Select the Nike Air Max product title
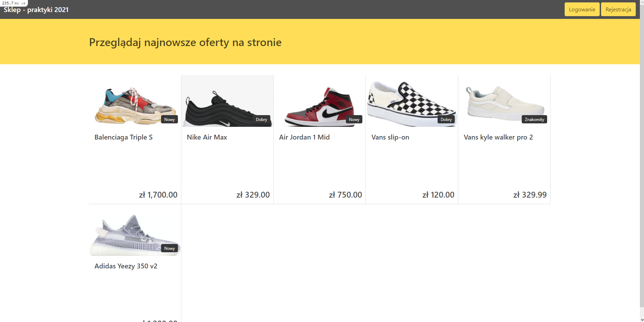The height and width of the screenshot is (322, 644). point(207,137)
